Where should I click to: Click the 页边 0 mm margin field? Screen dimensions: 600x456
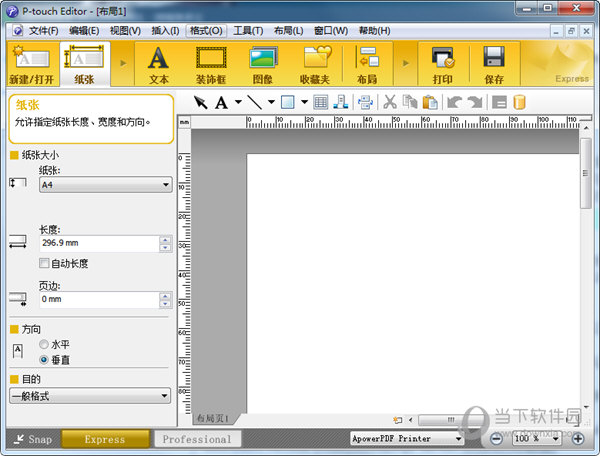tap(99, 299)
